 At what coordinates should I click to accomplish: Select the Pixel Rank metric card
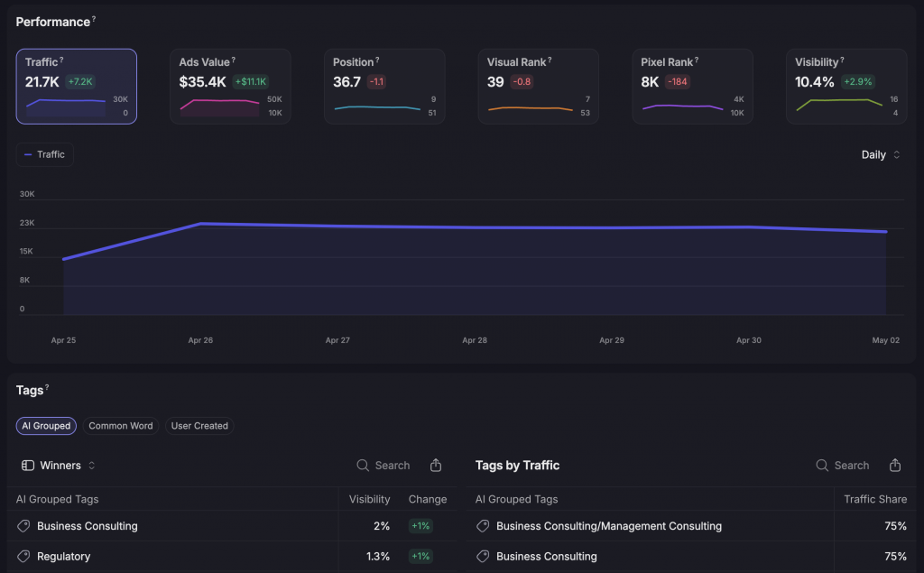[692, 86]
